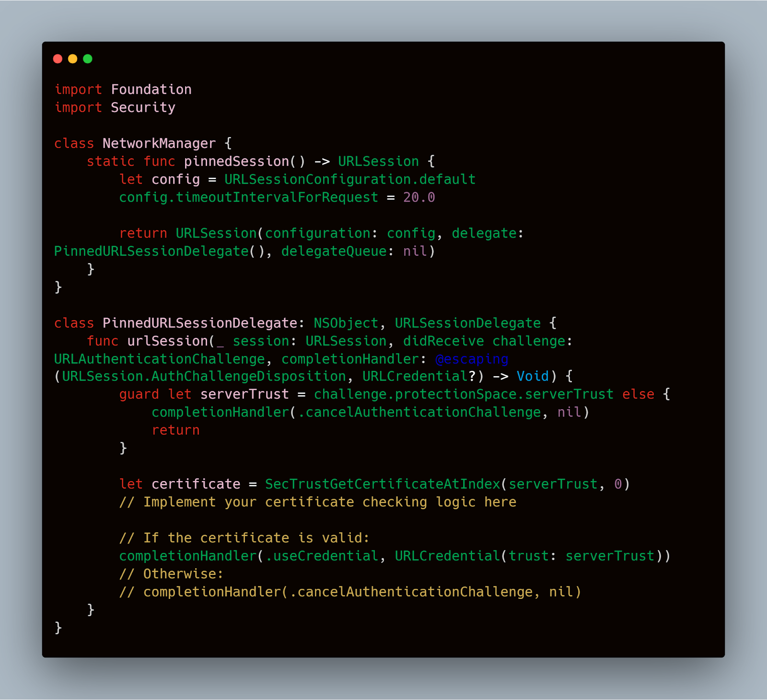767x700 pixels.
Task: Click the NetworkManager class name
Action: click(159, 143)
